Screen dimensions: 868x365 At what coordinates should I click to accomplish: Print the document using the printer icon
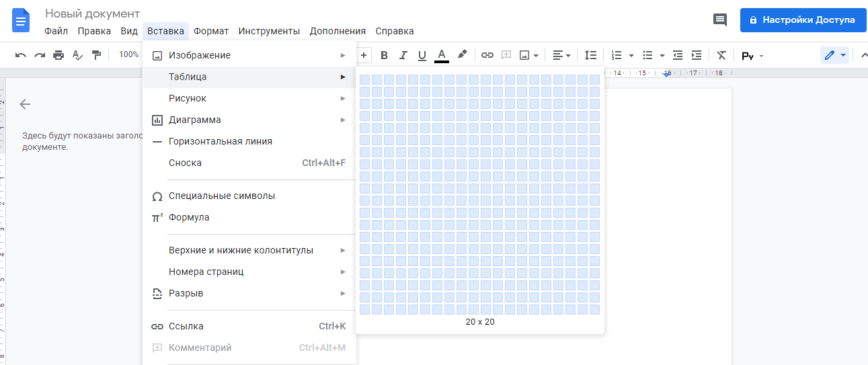(x=58, y=55)
